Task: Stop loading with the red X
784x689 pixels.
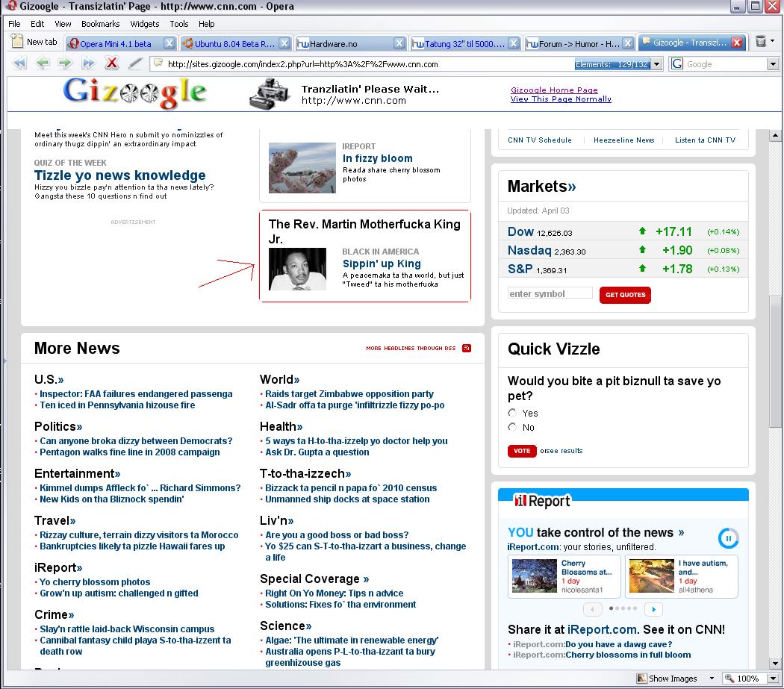Action: point(111,63)
